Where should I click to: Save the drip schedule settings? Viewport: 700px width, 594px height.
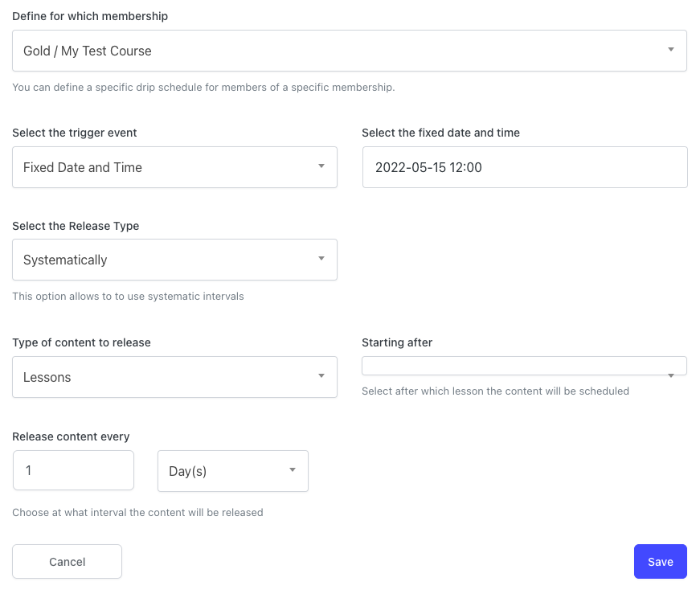coord(661,561)
